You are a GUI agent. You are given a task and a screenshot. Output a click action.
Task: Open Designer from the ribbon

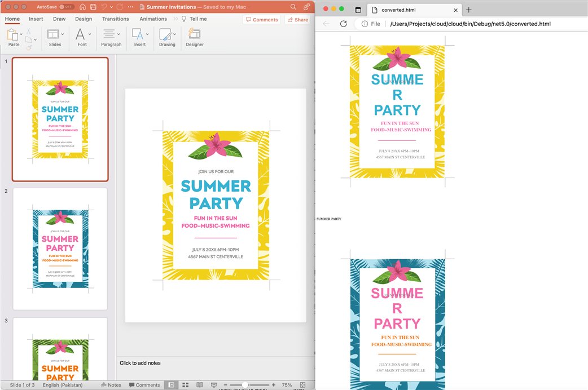195,37
